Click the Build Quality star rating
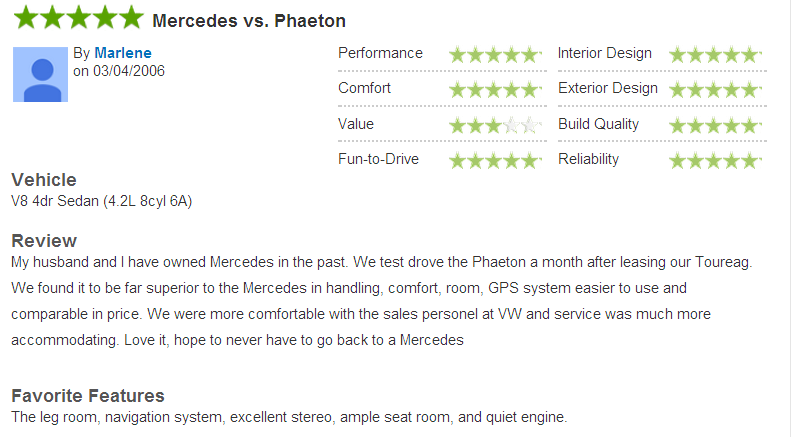 coord(715,125)
